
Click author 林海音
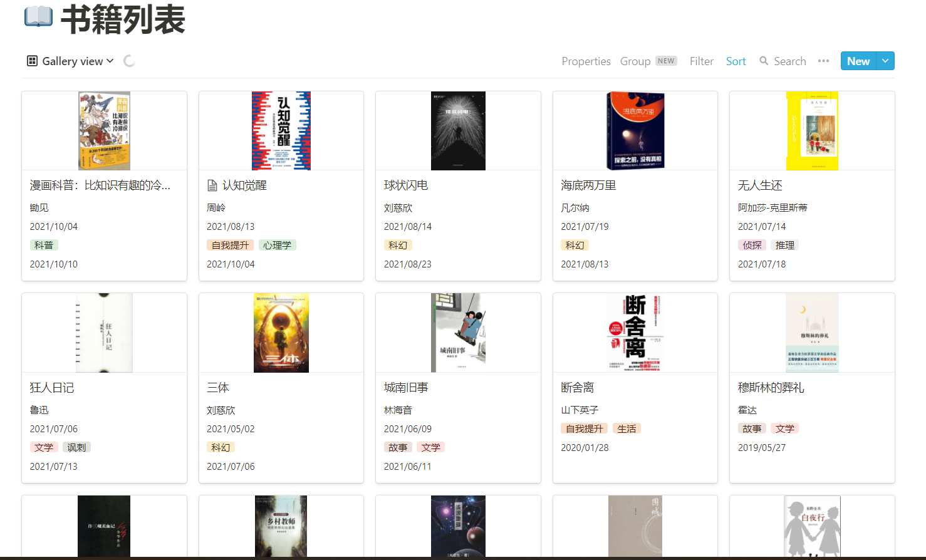pos(398,410)
